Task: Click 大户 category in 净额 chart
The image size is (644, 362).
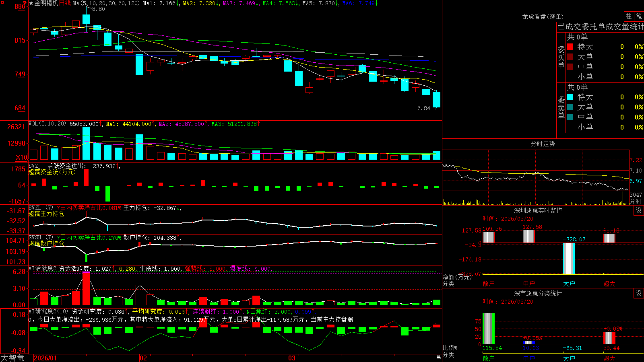Action: 569,284
